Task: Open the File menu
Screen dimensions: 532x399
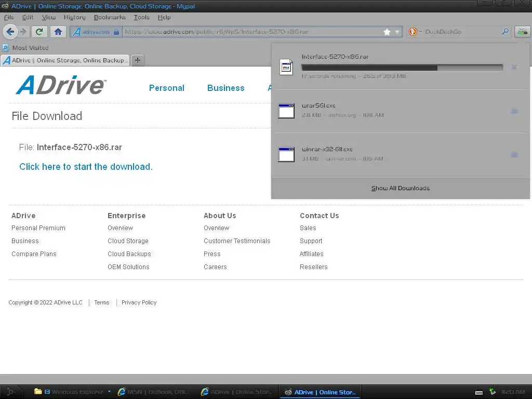Action: coord(9,17)
